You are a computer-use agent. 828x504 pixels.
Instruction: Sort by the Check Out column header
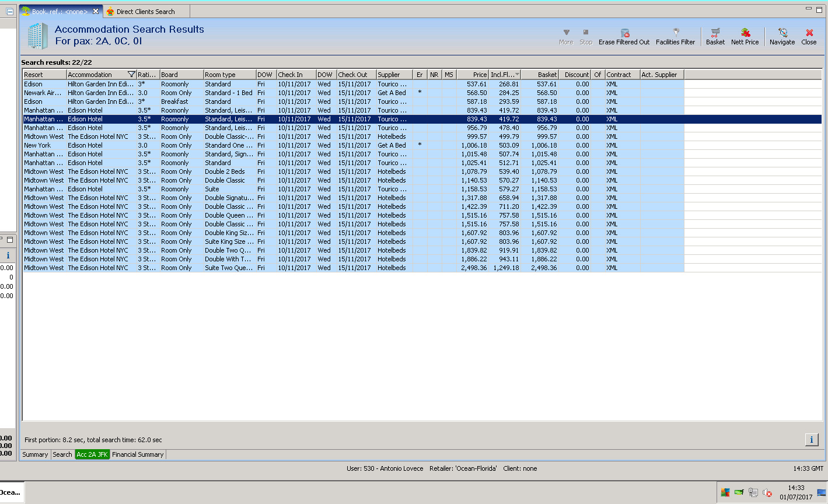[x=357, y=75]
